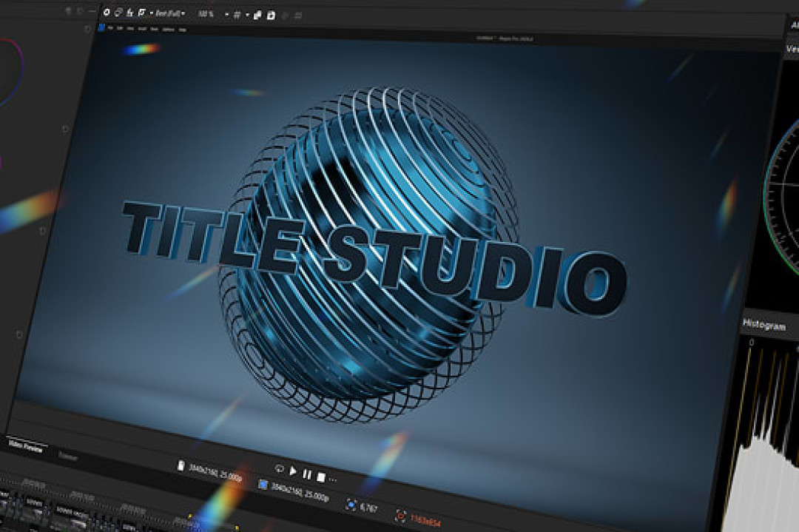The image size is (799, 532).
Task: Expand split screen view dropdown arrow
Action: pos(152,13)
